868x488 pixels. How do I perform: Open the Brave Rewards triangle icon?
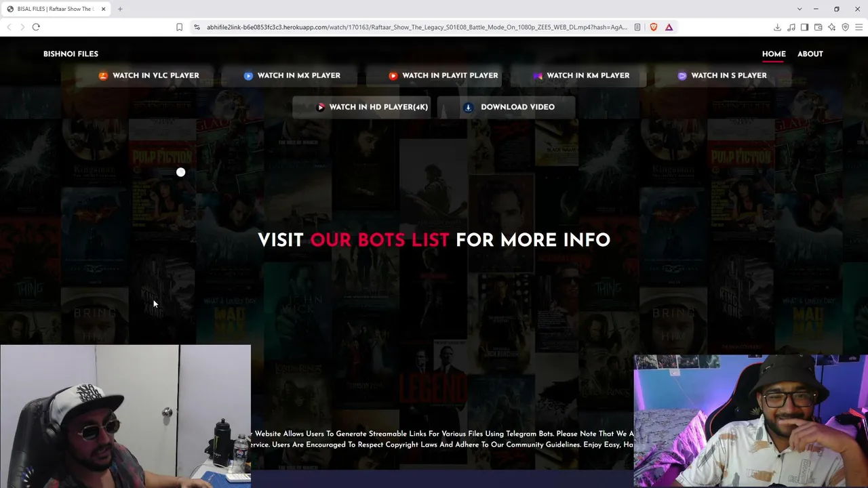click(669, 27)
